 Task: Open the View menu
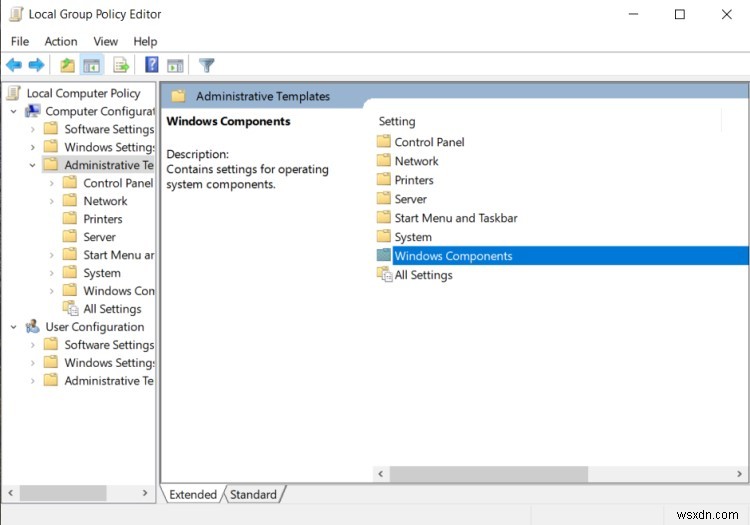click(105, 42)
